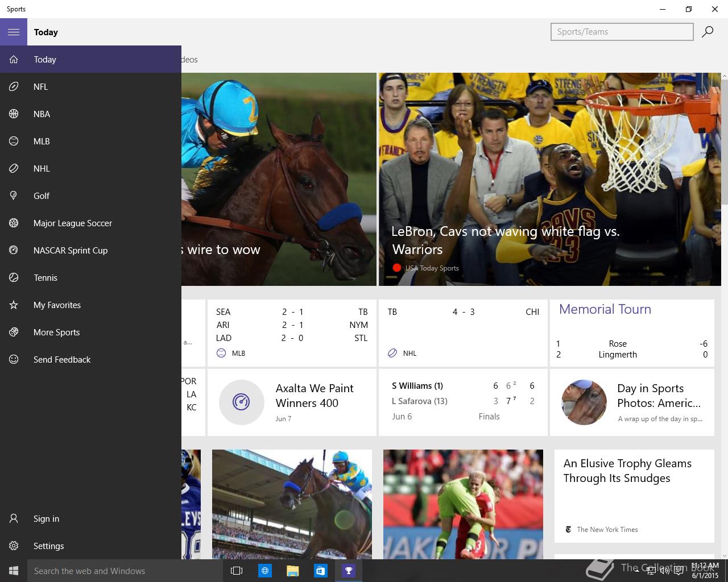The height and width of the screenshot is (582, 728).
Task: Click the My Favorites star icon
Action: tap(14, 305)
